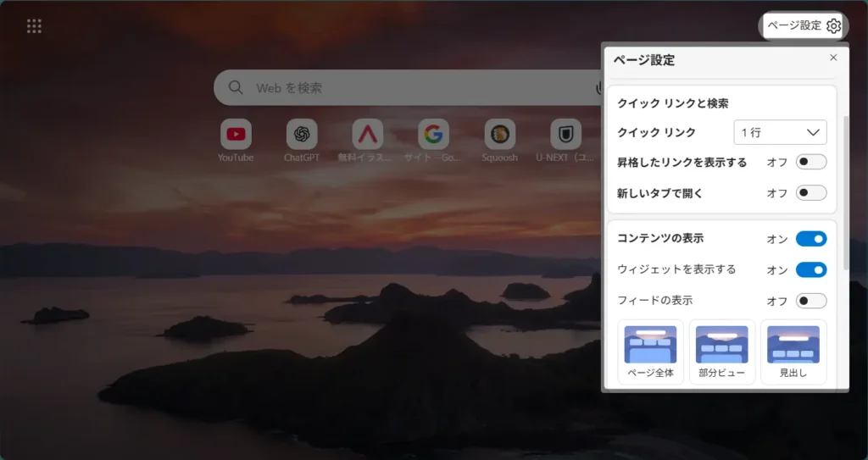The height and width of the screenshot is (460, 868).
Task: Open the apps grid launcher icon
Action: click(x=34, y=26)
